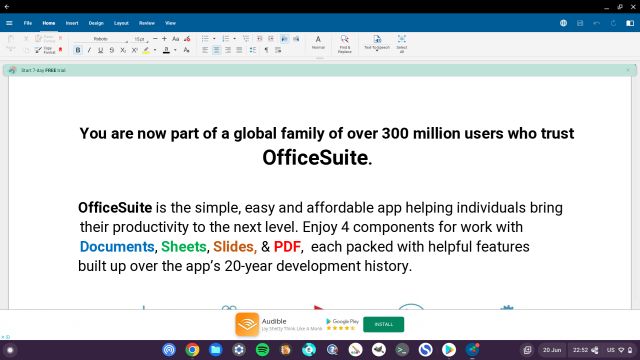Decrease font size with minus button
This screenshot has height=360, width=640.
(x=155, y=38)
